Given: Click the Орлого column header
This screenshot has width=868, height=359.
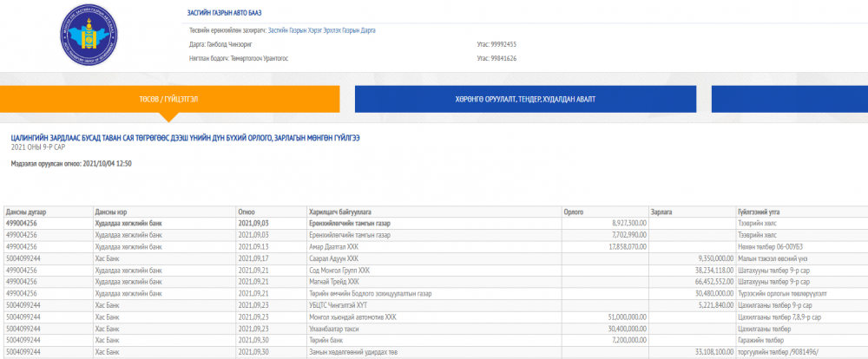Looking at the screenshot, I should tap(604, 212).
